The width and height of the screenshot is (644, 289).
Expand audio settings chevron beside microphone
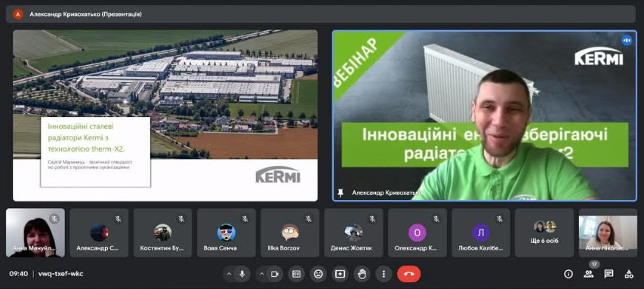pos(230,274)
